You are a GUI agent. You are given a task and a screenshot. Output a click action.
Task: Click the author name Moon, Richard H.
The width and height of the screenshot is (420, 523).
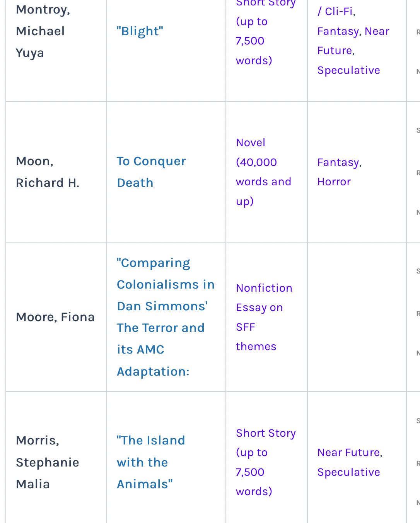pos(48,172)
